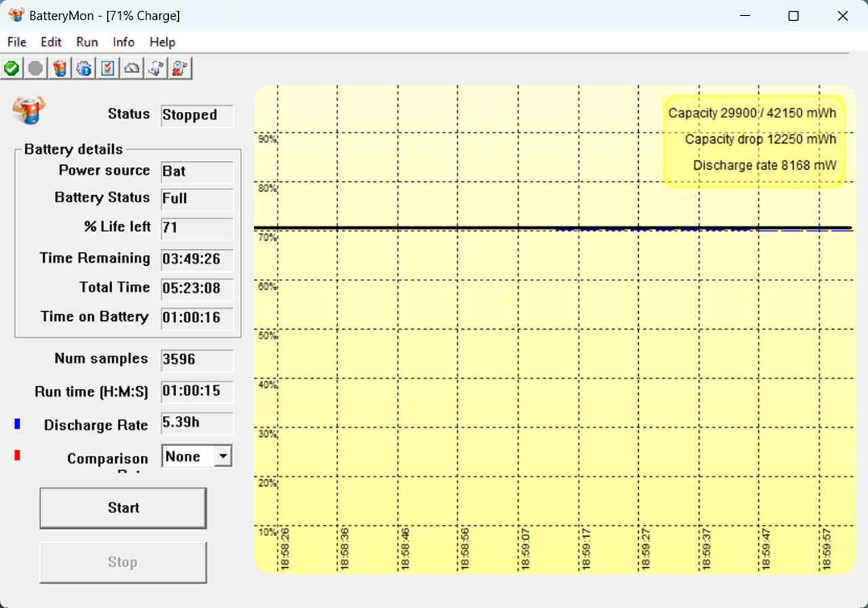Image resolution: width=868 pixels, height=608 pixels.
Task: Click the Battery details group label
Action: click(x=74, y=149)
